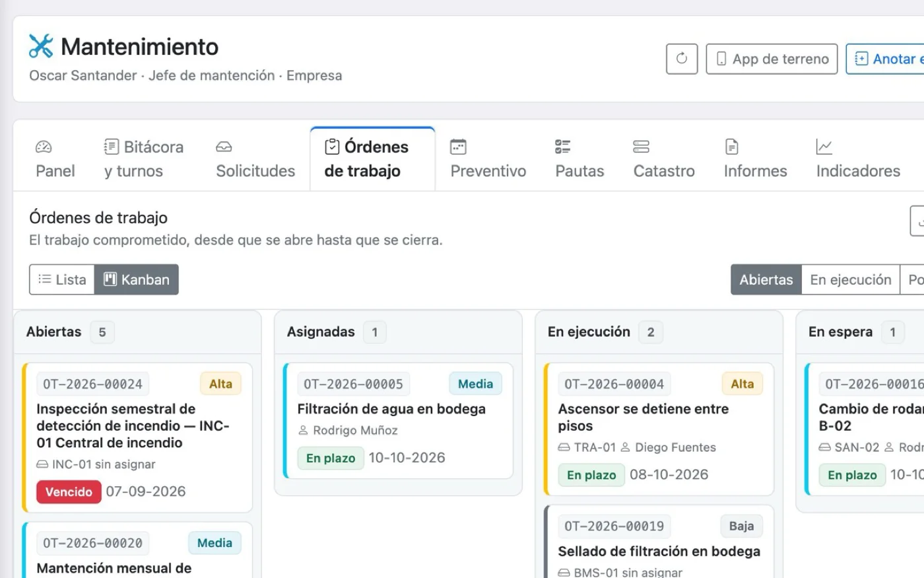Open the App de terreno button
The image size is (924, 578).
(772, 59)
